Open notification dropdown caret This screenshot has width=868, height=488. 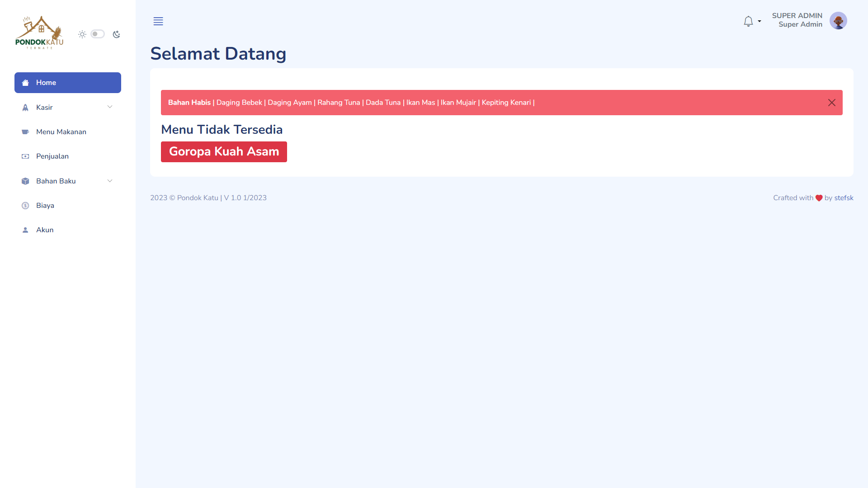pos(759,21)
